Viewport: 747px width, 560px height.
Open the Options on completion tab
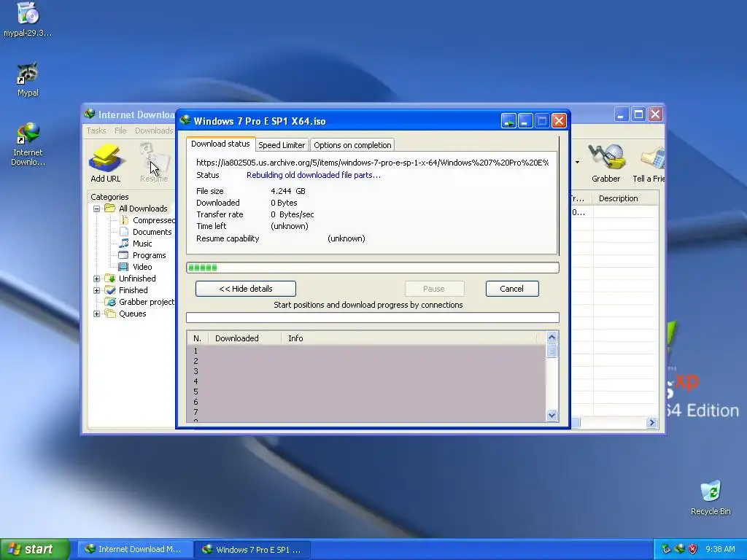tap(352, 145)
